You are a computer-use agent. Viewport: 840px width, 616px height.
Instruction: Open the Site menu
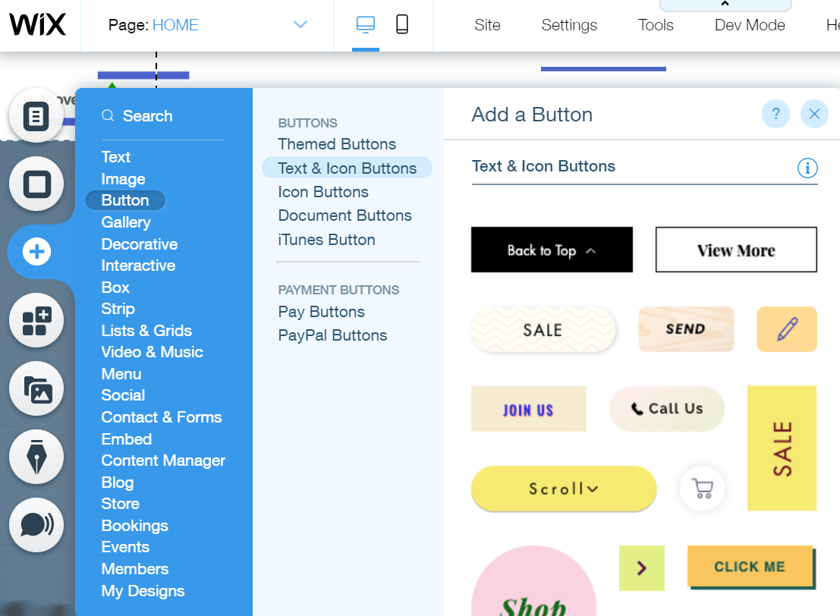(487, 24)
